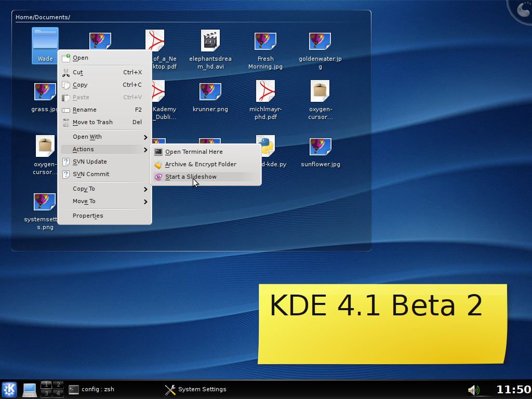Select the goldenwater.jpg image icon
The image size is (532, 399).
click(x=320, y=41)
